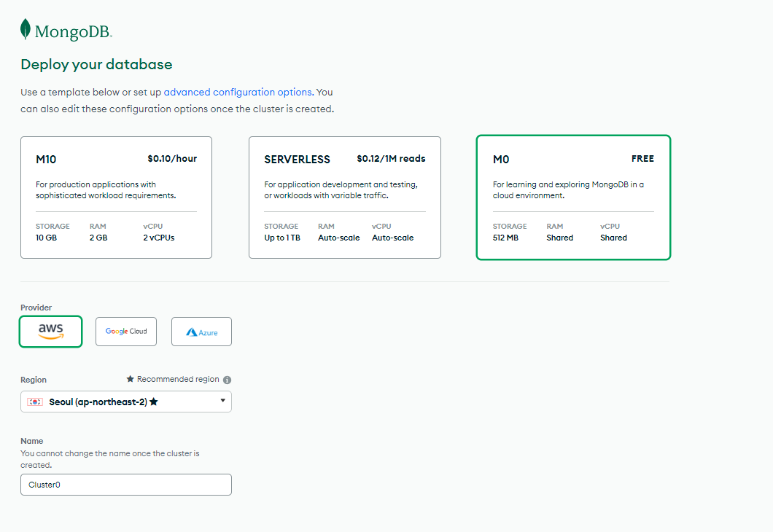Click the Cluster0 name input field
Image resolution: width=773 pixels, height=532 pixels.
[x=126, y=485]
